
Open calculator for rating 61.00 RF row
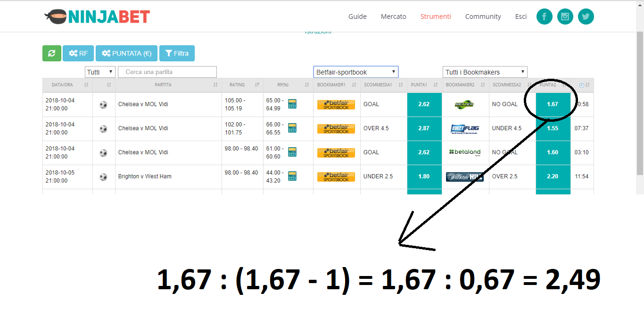point(292,152)
